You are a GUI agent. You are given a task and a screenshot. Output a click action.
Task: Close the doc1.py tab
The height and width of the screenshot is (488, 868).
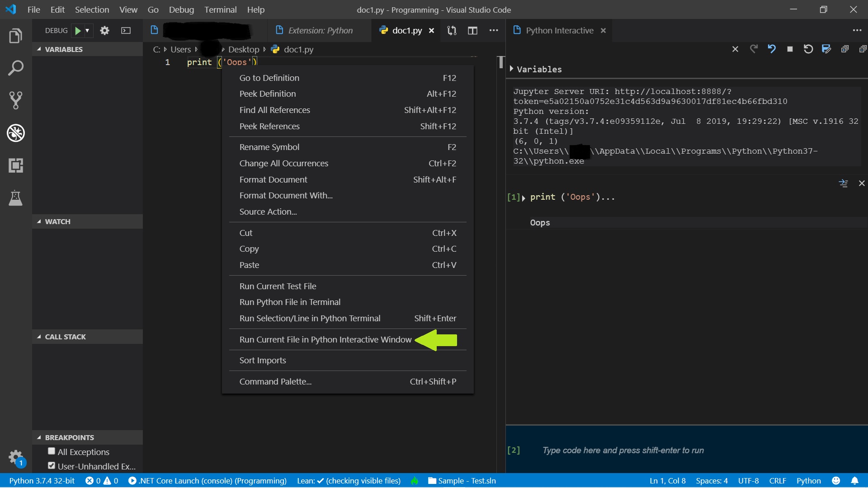432,30
